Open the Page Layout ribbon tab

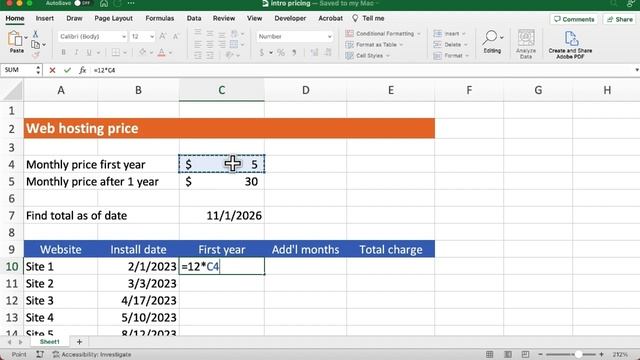click(x=113, y=18)
